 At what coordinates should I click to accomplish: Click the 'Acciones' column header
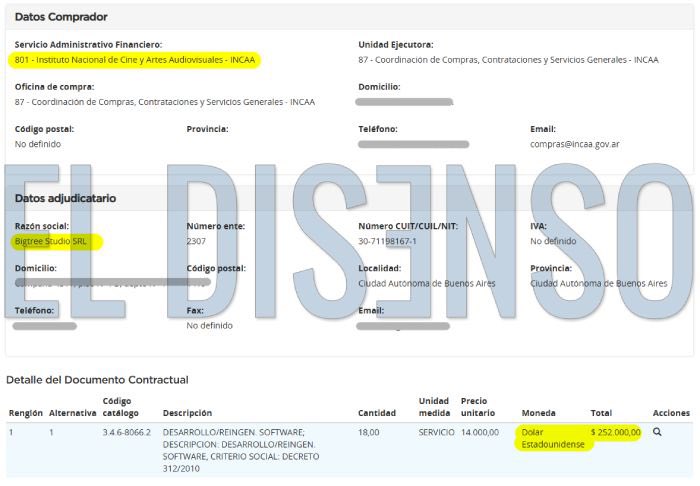671,413
